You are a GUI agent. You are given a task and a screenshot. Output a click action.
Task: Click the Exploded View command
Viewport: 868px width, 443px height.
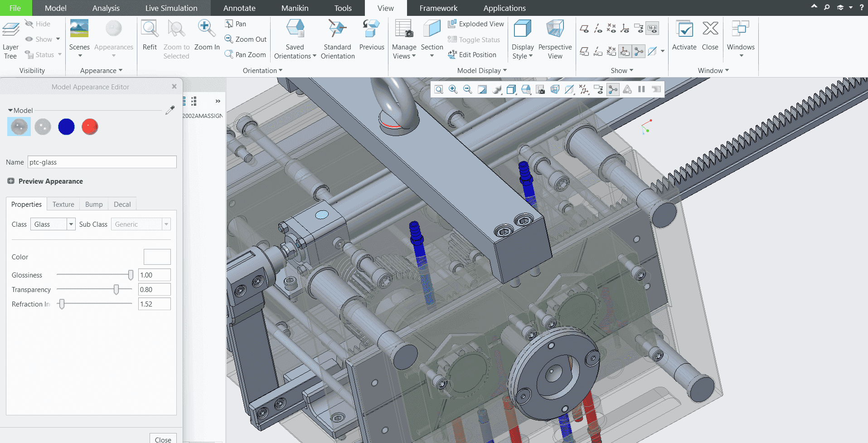pos(476,24)
